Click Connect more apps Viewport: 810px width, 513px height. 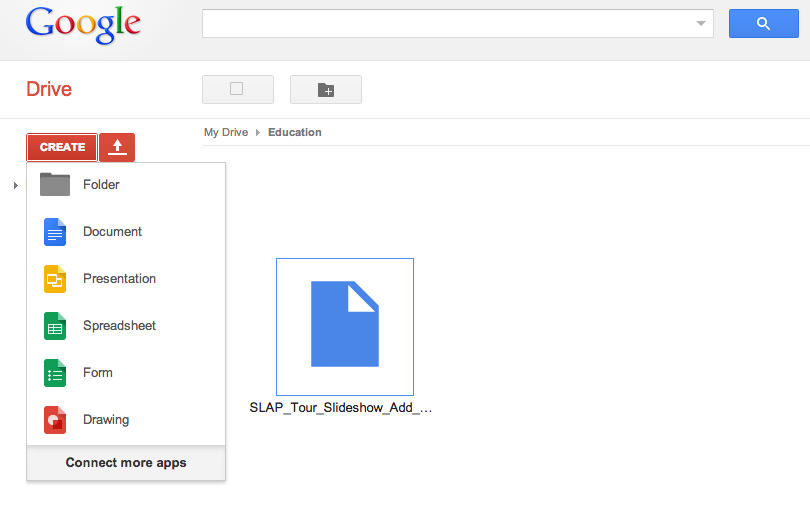coord(126,462)
